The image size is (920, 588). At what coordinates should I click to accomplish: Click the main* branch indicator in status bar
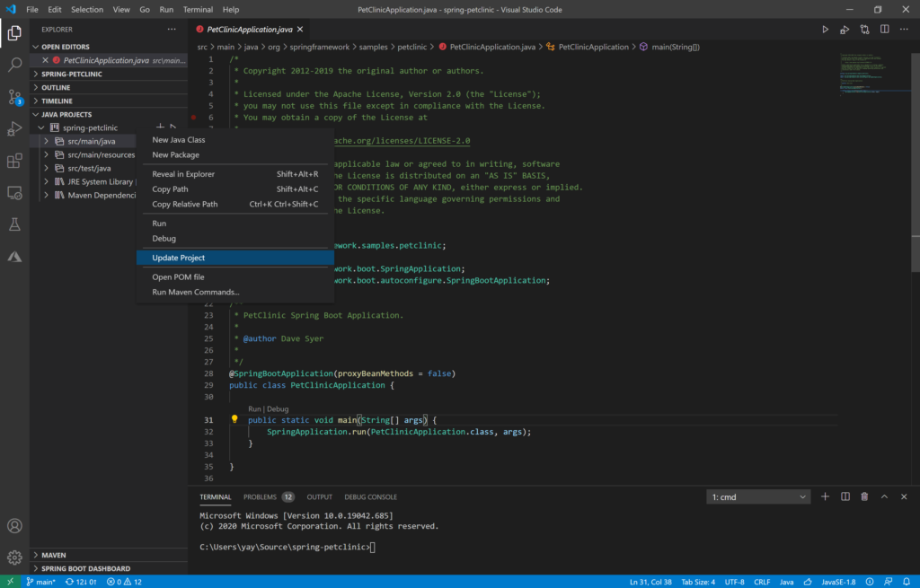tap(40, 581)
